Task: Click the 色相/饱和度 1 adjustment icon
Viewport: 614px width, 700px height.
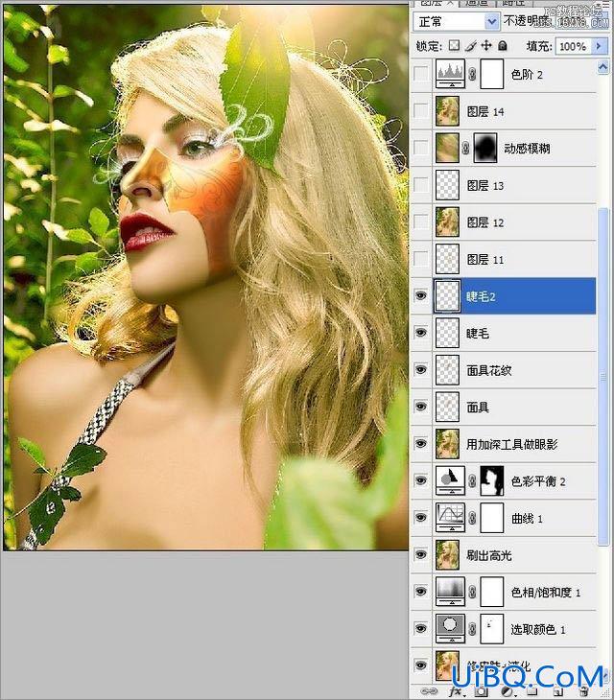Action: coord(450,592)
